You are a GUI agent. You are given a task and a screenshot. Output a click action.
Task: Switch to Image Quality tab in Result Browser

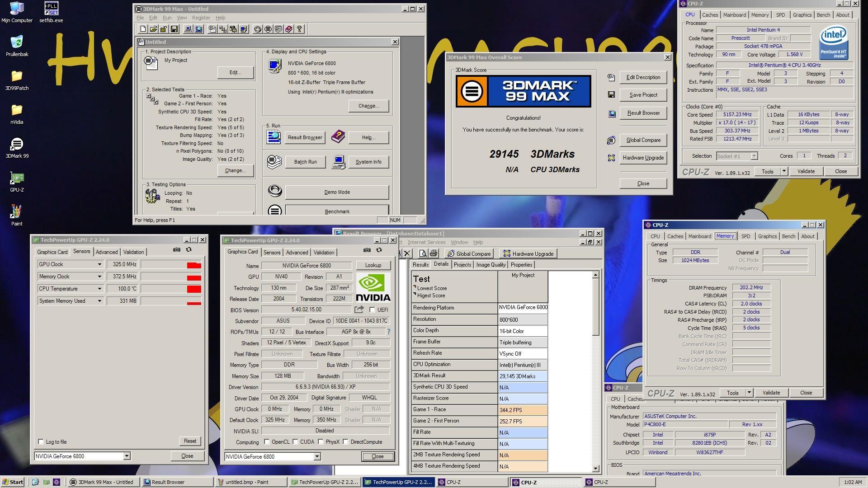point(491,265)
